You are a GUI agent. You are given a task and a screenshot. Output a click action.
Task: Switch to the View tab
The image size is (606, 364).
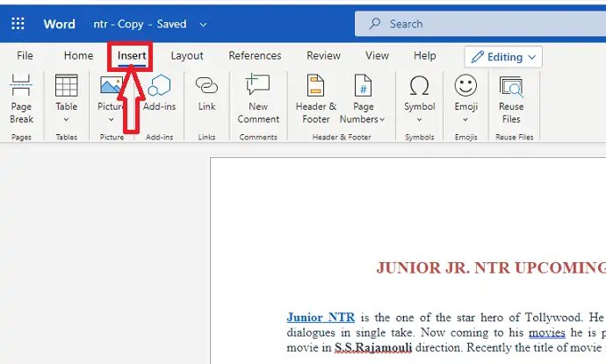377,55
